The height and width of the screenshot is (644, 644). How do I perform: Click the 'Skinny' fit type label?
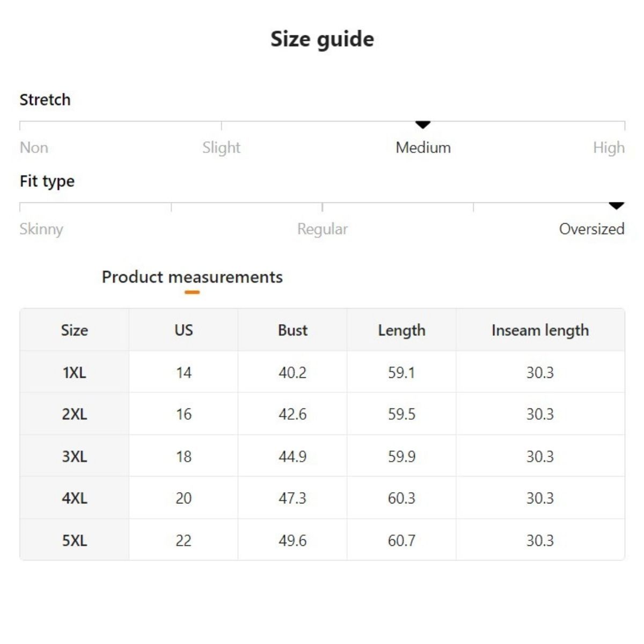pyautogui.click(x=41, y=229)
